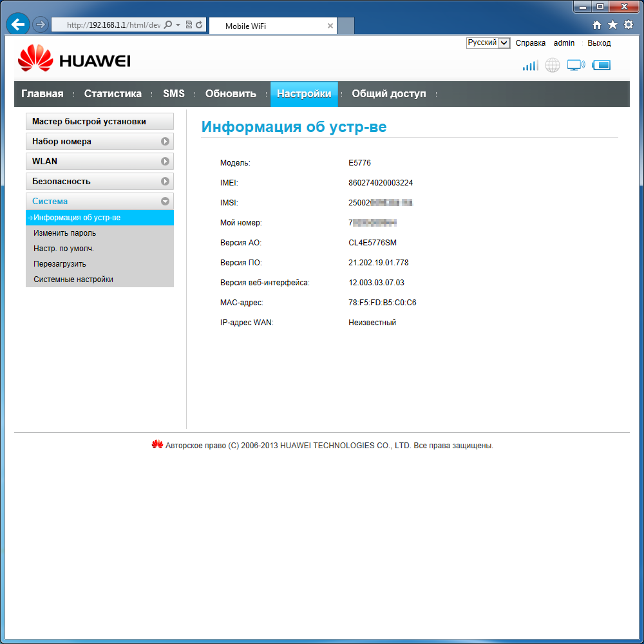
Task: Refresh the page with reload icon
Action: click(x=199, y=24)
